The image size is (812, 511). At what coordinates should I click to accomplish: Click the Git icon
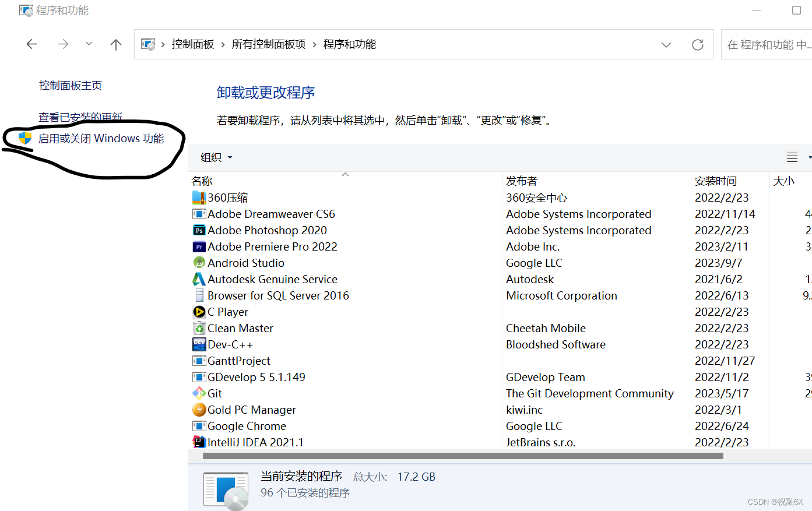coord(199,393)
